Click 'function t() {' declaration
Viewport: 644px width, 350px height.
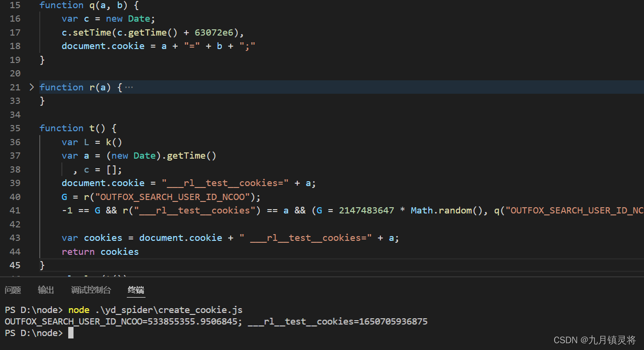[78, 128]
